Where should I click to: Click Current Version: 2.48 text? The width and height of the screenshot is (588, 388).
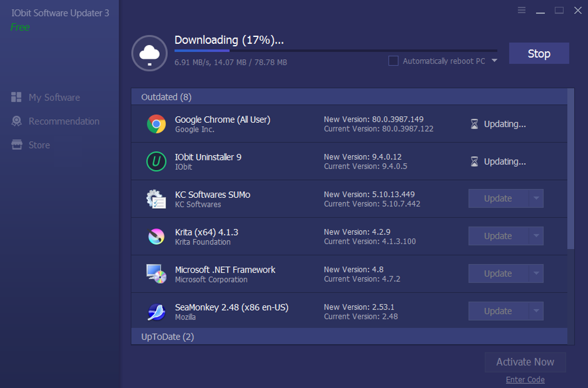coord(361,317)
